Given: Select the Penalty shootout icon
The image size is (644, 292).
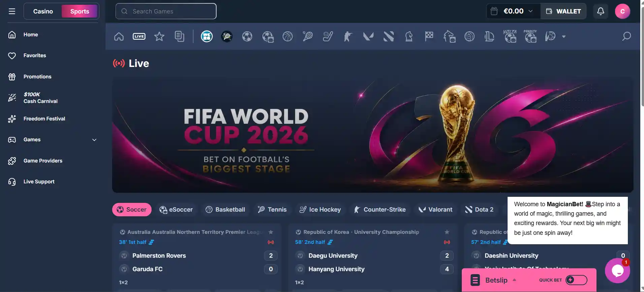Looking at the screenshot, I should (x=530, y=36).
